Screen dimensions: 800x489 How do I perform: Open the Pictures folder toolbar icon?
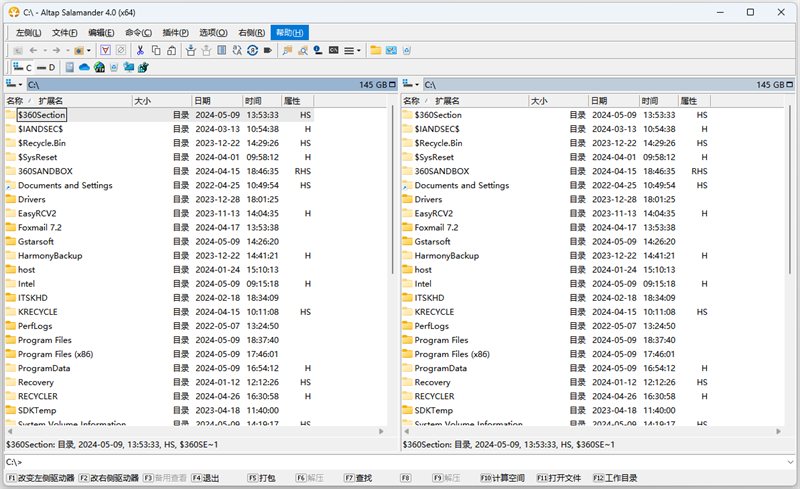coord(391,50)
